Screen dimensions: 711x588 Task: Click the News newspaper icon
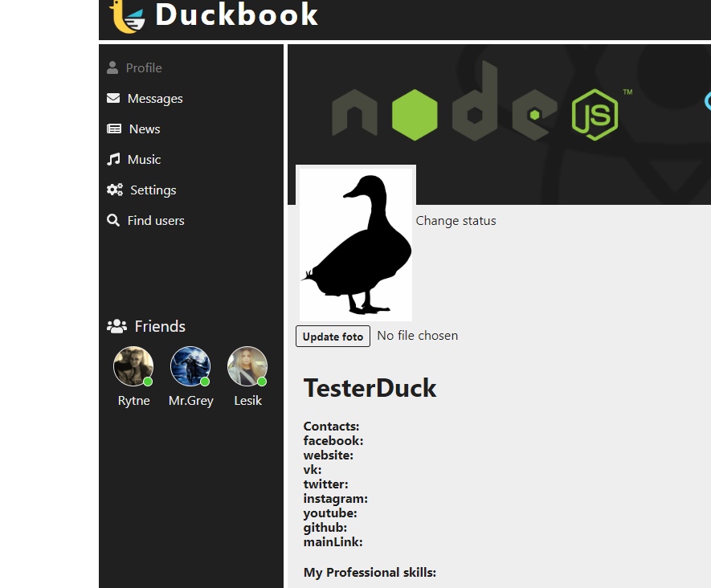pyautogui.click(x=114, y=129)
